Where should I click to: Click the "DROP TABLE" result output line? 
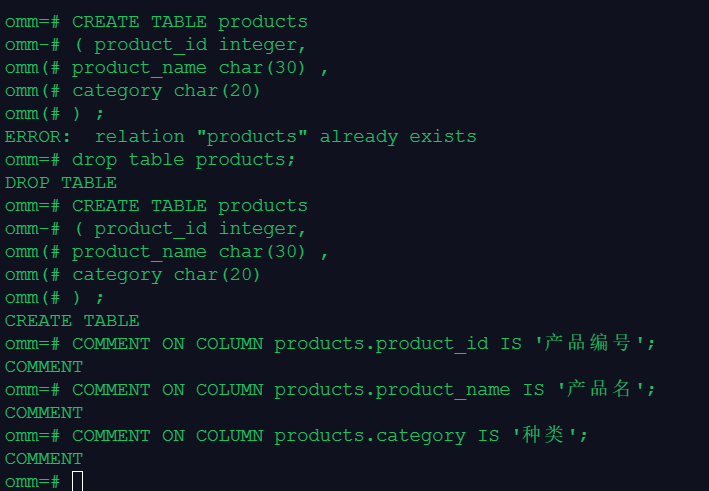[x=61, y=183]
